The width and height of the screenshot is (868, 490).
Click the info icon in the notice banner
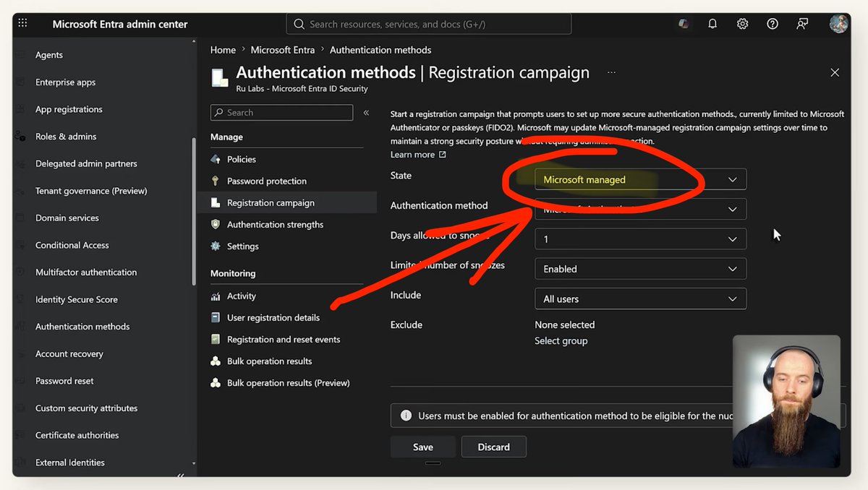click(406, 416)
